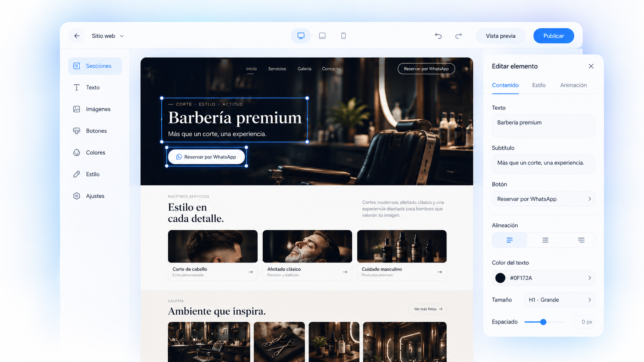The image size is (644, 362).
Task: Open the Botones sidebar item
Action: (95, 131)
